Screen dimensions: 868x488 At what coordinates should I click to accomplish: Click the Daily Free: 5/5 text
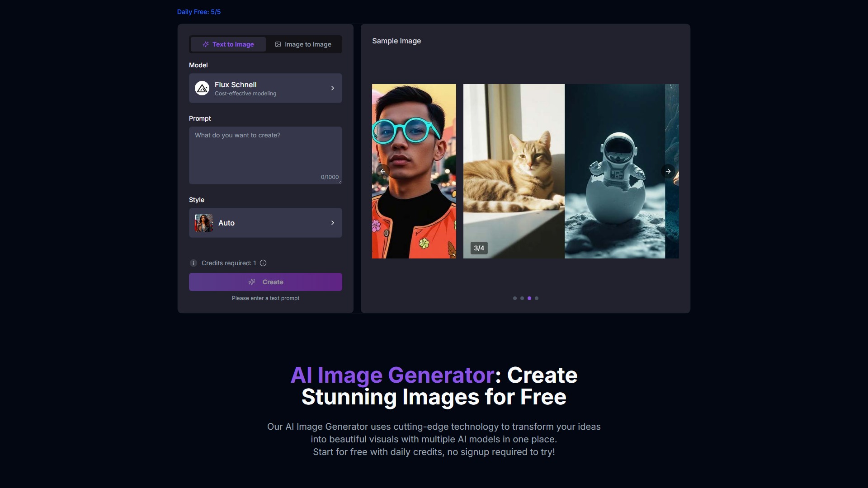point(199,12)
